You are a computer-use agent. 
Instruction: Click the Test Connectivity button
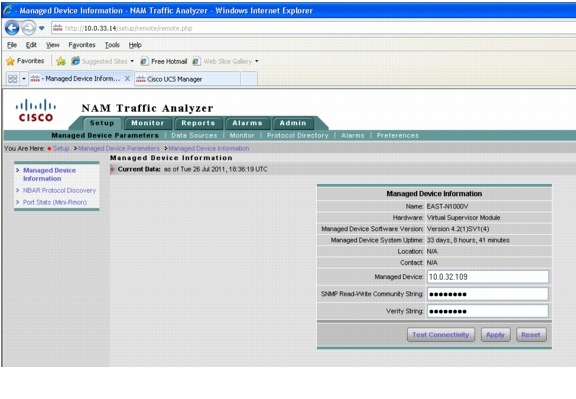tap(441, 335)
